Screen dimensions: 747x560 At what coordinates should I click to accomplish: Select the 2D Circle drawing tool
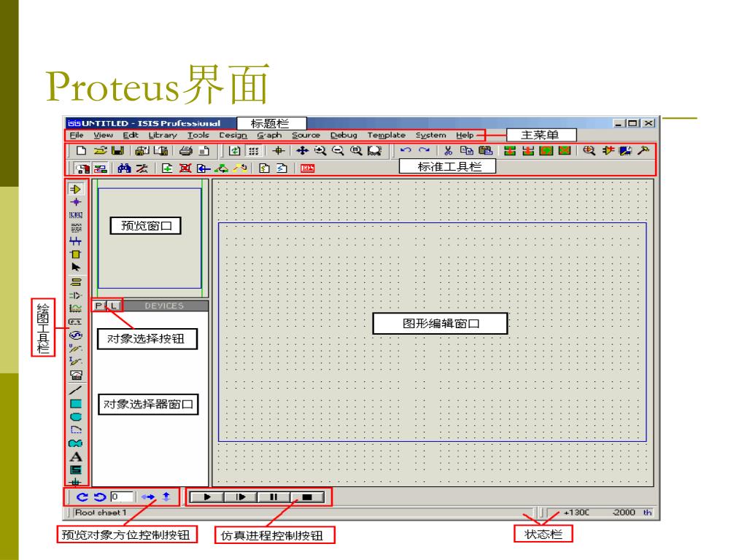76,416
